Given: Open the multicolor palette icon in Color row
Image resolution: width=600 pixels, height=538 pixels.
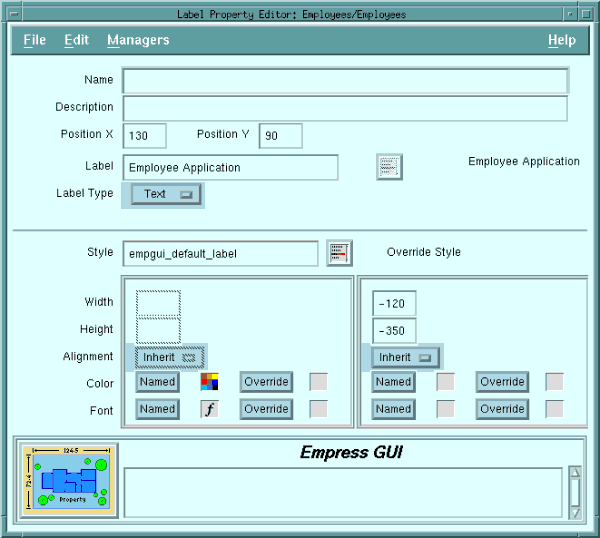Looking at the screenshot, I should 209,381.
